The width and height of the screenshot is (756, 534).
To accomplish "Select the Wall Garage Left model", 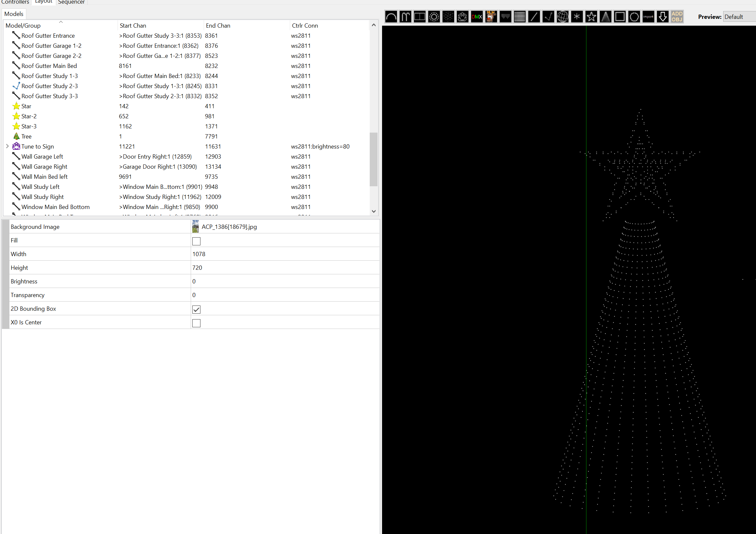I will [42, 156].
